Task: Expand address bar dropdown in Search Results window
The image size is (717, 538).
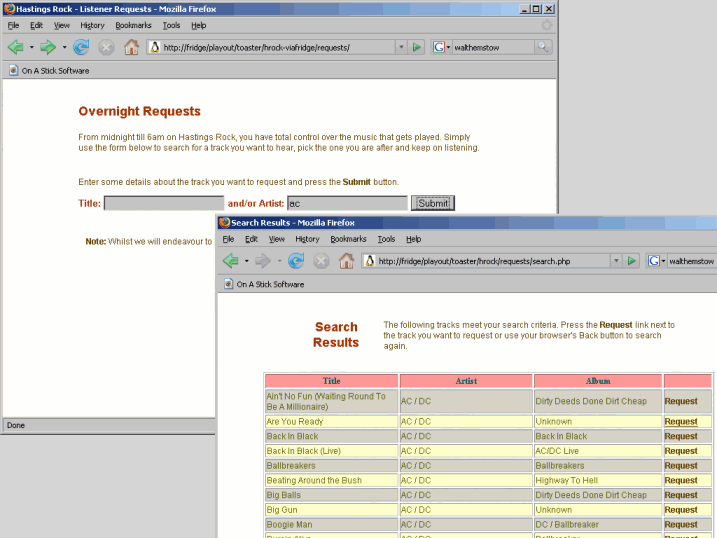Action: pos(616,261)
